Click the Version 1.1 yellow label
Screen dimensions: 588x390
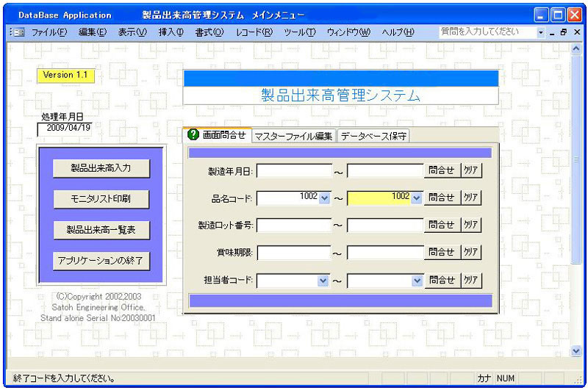tap(65, 75)
